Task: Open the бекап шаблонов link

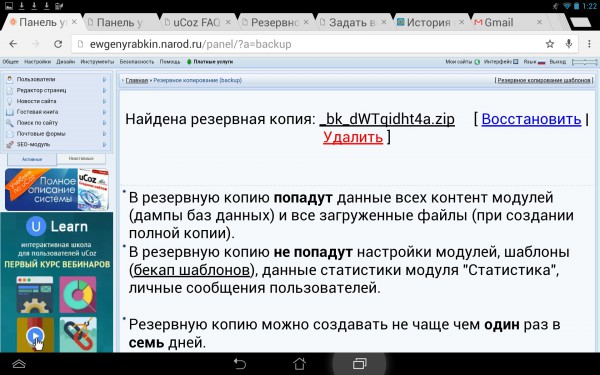Action: point(191,270)
